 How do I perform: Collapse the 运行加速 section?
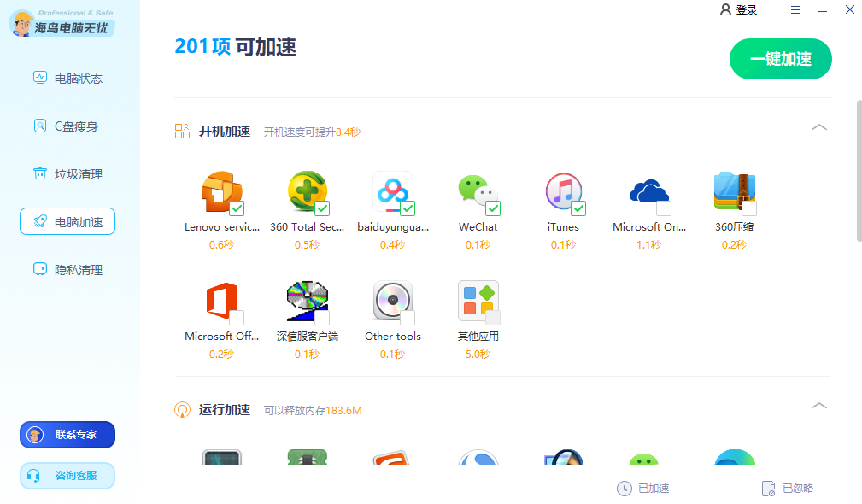coord(818,406)
